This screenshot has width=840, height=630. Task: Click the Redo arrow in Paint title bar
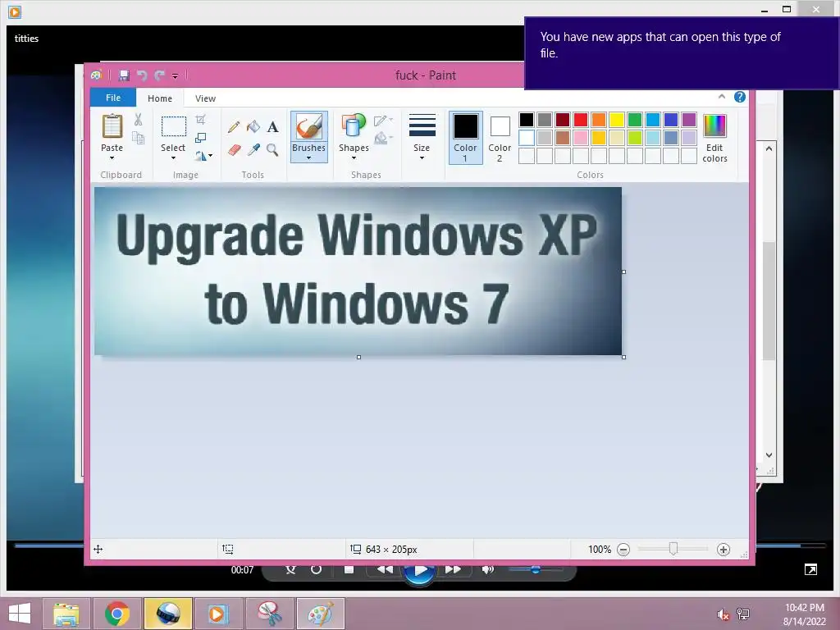coord(159,75)
